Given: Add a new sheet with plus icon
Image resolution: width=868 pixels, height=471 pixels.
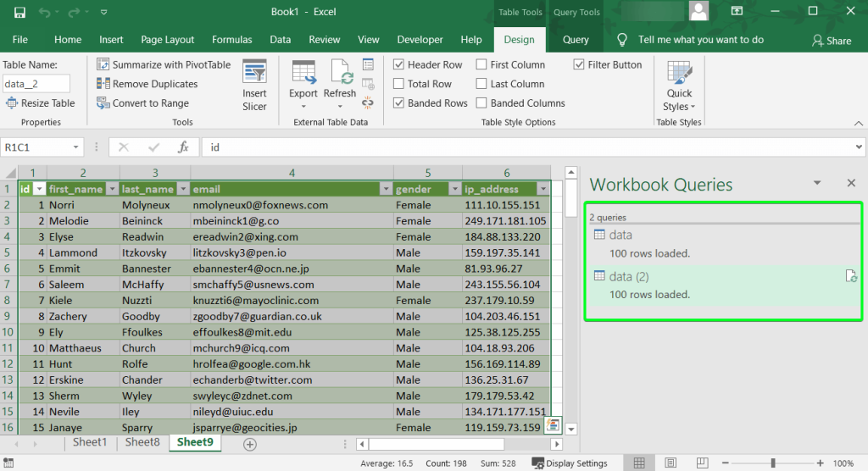Looking at the screenshot, I should [250, 445].
